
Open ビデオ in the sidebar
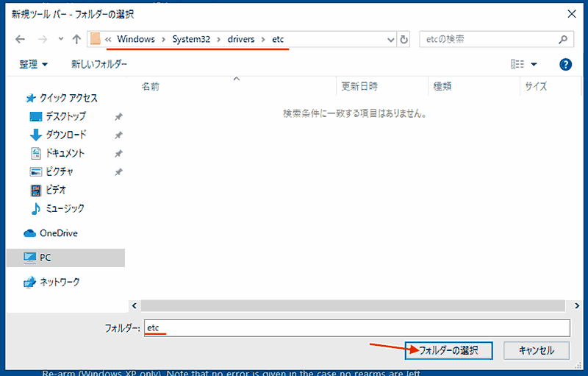pyautogui.click(x=56, y=190)
